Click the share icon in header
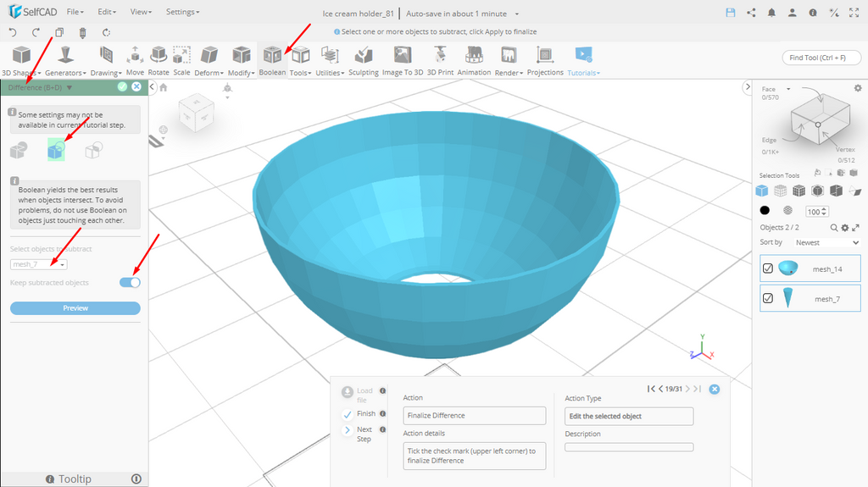Viewport: 868px width, 487px height. pyautogui.click(x=751, y=13)
